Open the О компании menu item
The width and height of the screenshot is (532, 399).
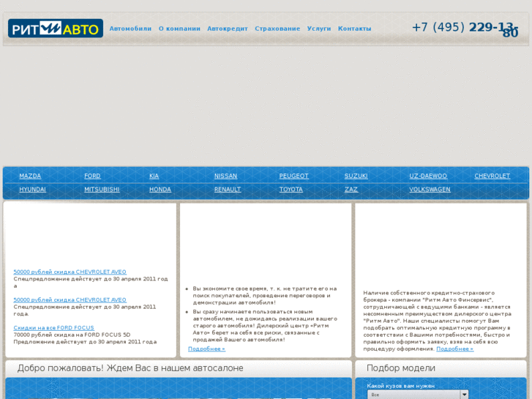tap(179, 29)
